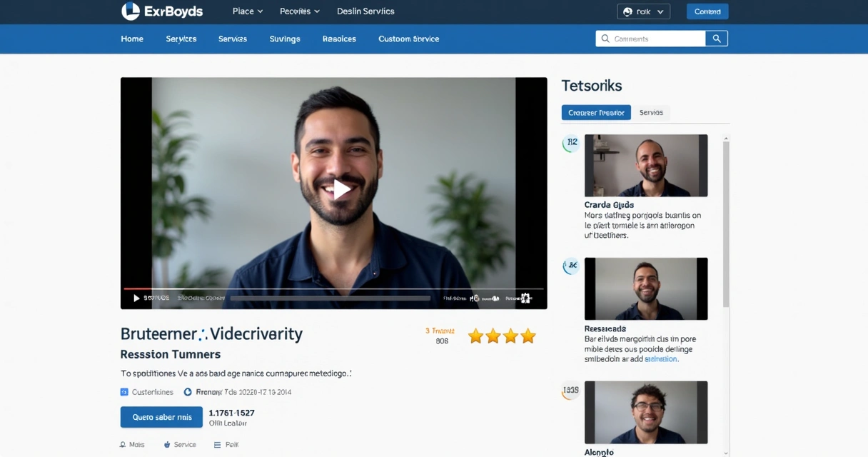Click the fourth gold rating star
This screenshot has height=457, width=868.
pyautogui.click(x=528, y=336)
